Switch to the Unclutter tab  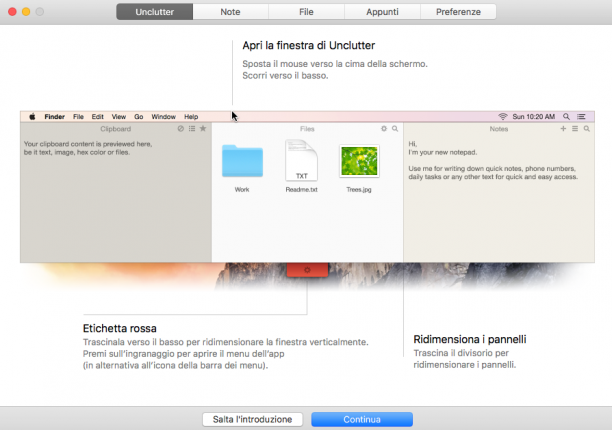coord(155,12)
